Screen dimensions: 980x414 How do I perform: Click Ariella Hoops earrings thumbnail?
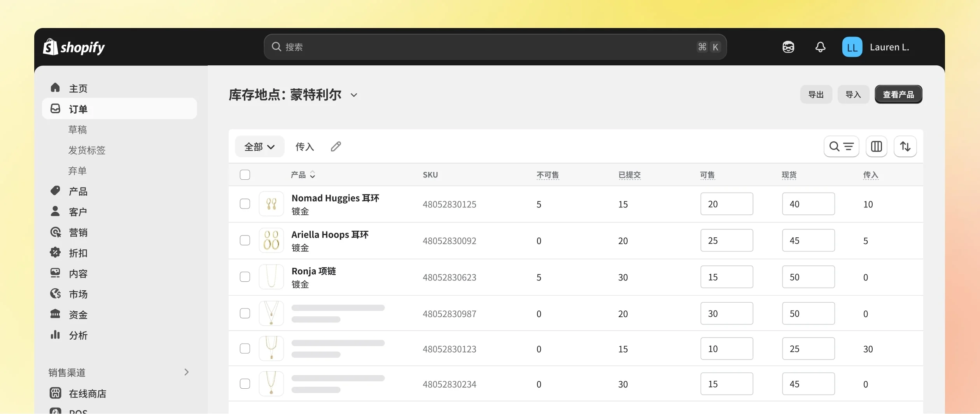271,240
